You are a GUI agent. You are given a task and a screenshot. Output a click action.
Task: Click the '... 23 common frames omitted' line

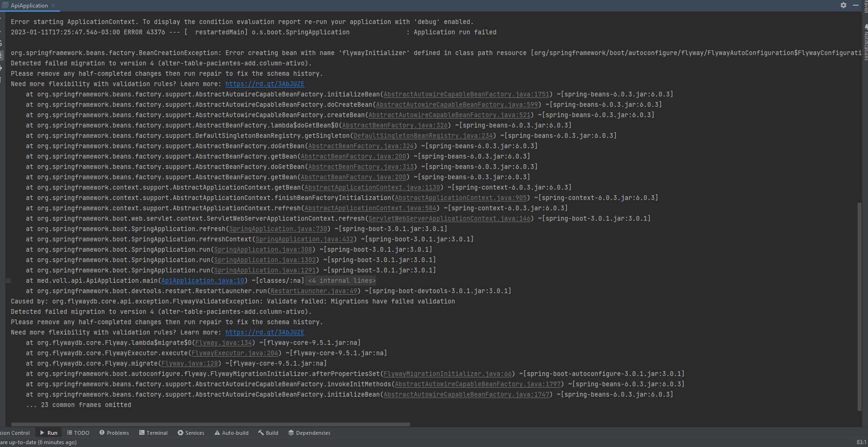click(79, 405)
